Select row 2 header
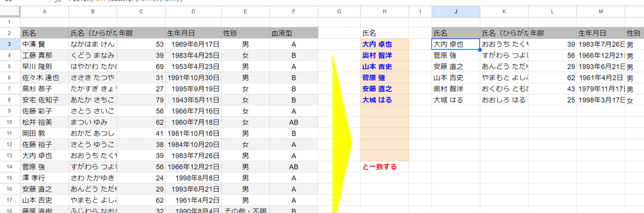The height and width of the screenshot is (213, 644). (x=10, y=33)
